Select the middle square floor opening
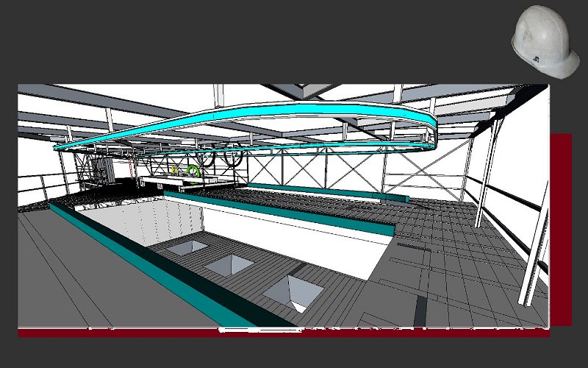The image size is (588, 368). [x=229, y=265]
